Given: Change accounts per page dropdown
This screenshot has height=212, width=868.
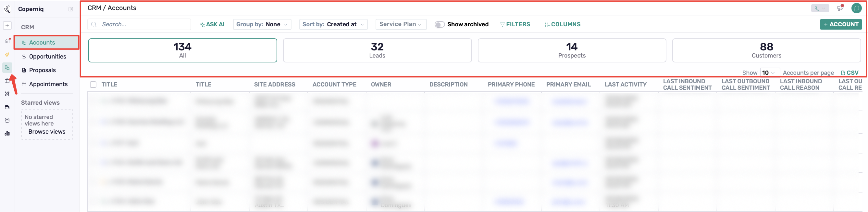Looking at the screenshot, I should pyautogui.click(x=770, y=73).
